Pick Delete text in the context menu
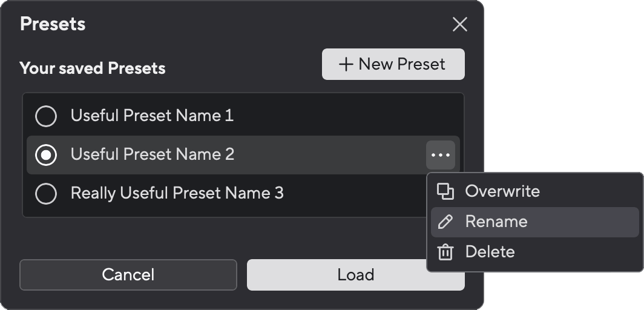 tap(490, 252)
